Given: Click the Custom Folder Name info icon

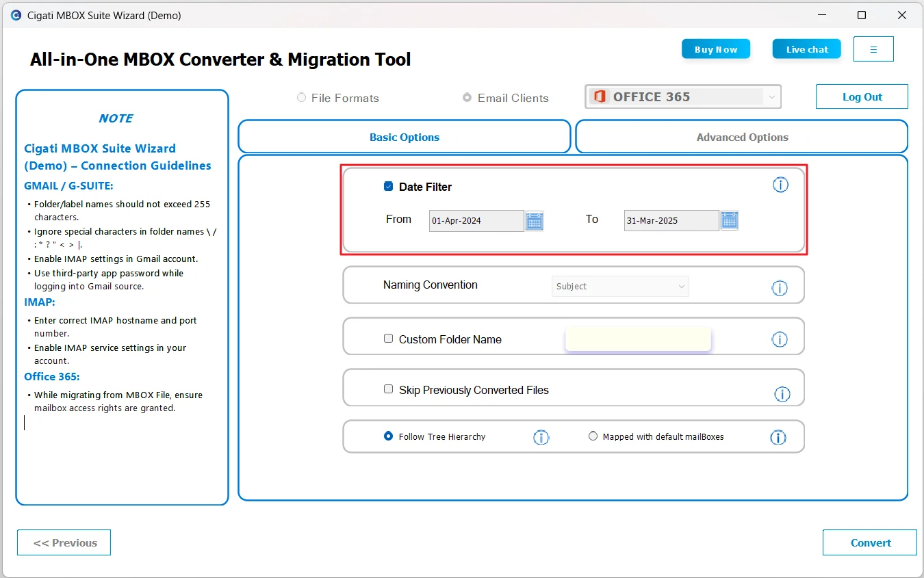Looking at the screenshot, I should [780, 339].
